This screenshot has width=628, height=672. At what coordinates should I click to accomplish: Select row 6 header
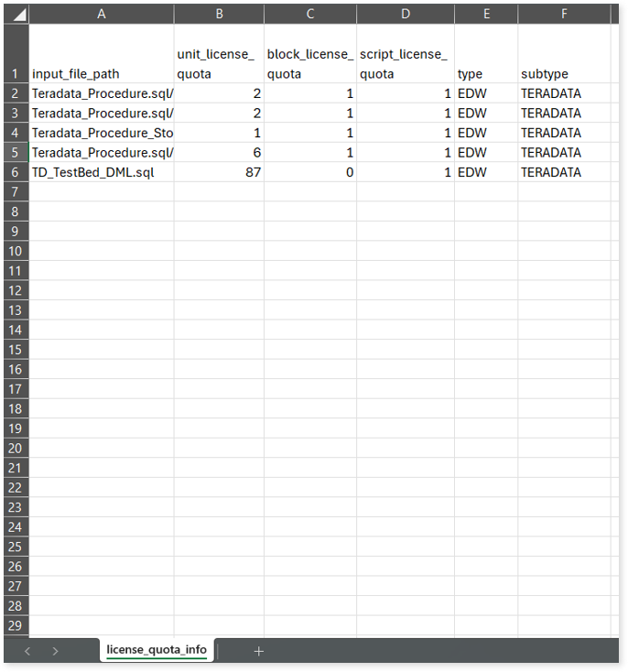pyautogui.click(x=15, y=172)
